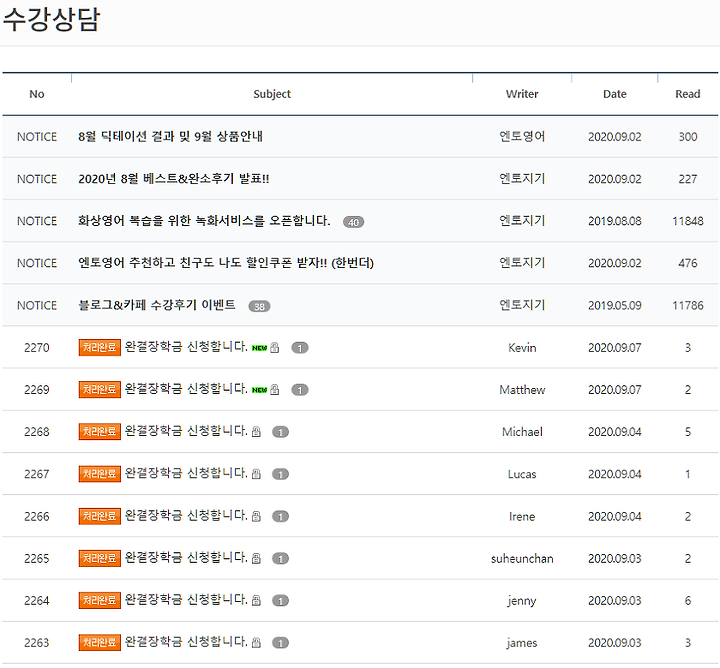
Task: Click the orange 처리완료 badge in row 2268
Action: pyautogui.click(x=100, y=432)
